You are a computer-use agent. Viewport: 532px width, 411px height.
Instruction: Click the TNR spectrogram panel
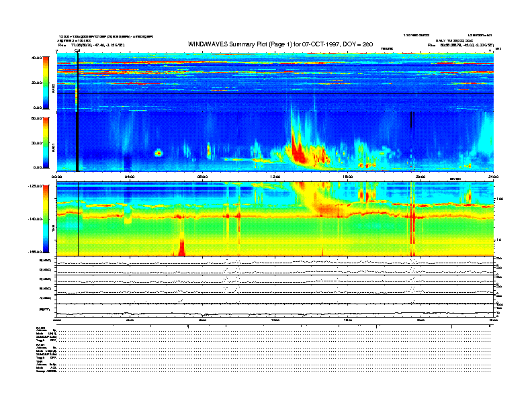point(275,219)
